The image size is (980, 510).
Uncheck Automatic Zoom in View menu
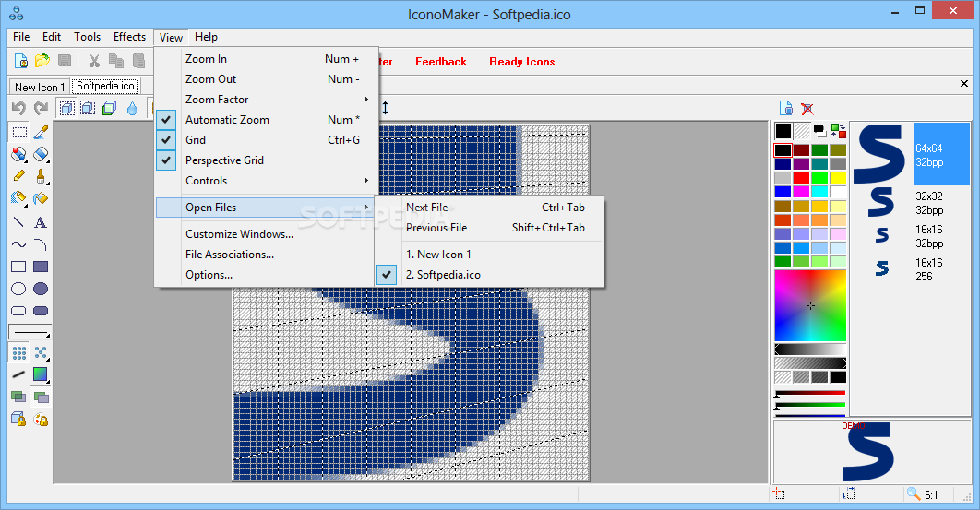[267, 119]
